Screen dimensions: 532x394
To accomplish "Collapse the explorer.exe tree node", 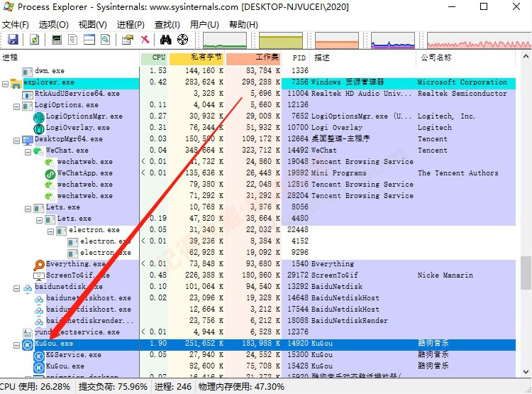I will pos(5,84).
